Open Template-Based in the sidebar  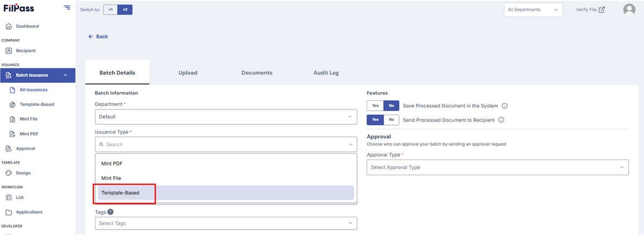(x=38, y=105)
